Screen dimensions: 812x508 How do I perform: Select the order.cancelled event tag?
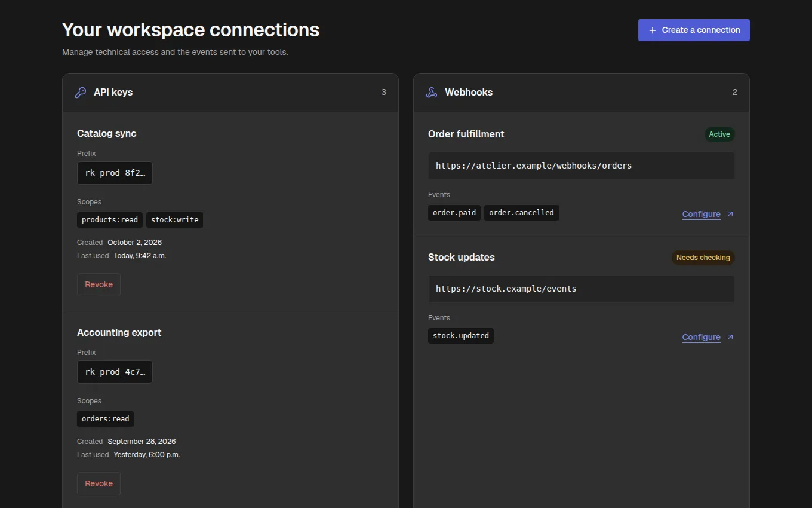(x=521, y=213)
